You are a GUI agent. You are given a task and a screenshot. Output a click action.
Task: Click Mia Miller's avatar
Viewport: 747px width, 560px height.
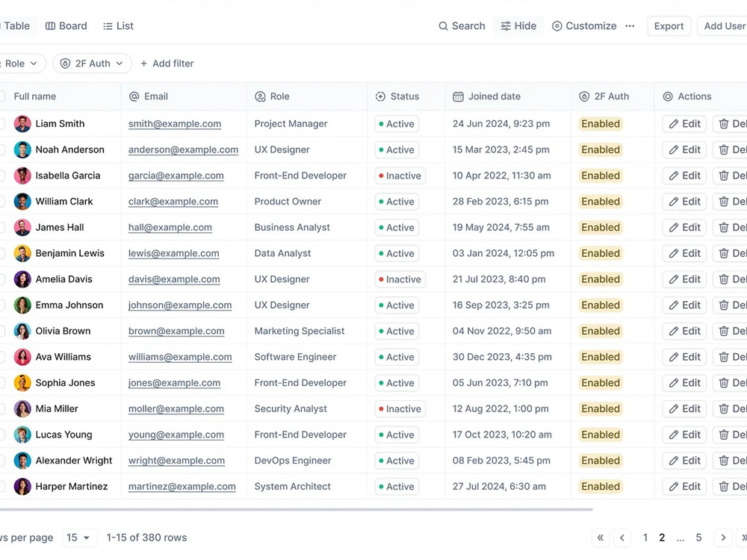tap(22, 408)
